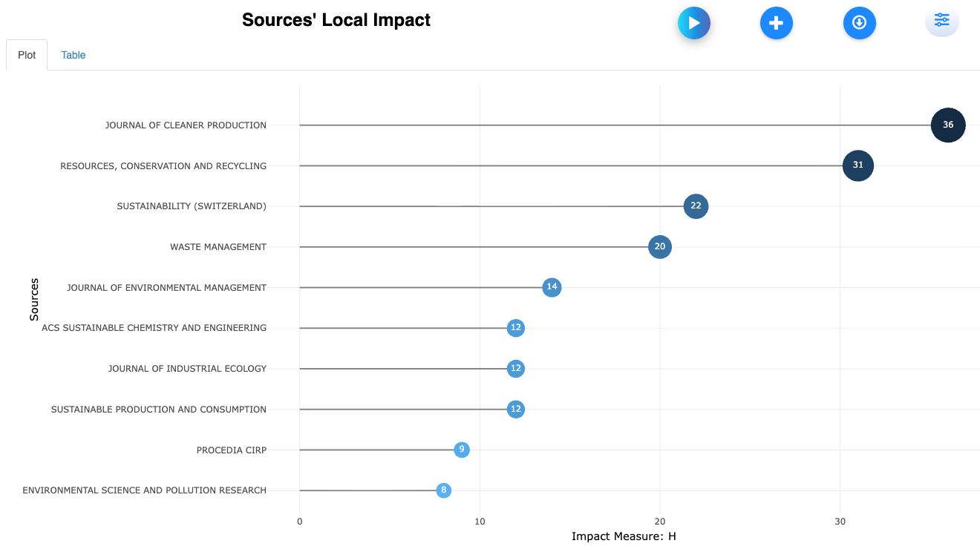Select the Plot tab

pyautogui.click(x=27, y=55)
